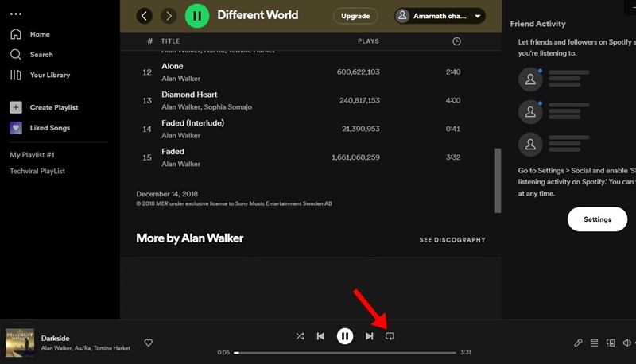Enable repeat mode
Image resolution: width=636 pixels, height=364 pixels.
(390, 336)
